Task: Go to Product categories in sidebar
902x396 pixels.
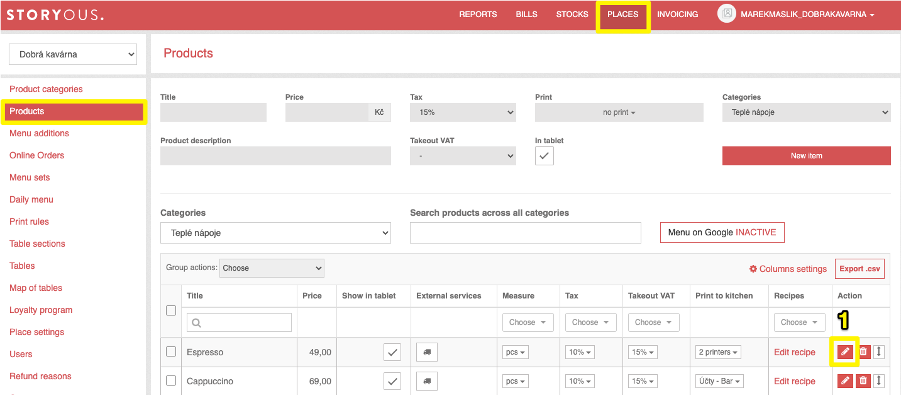Action: click(x=46, y=89)
